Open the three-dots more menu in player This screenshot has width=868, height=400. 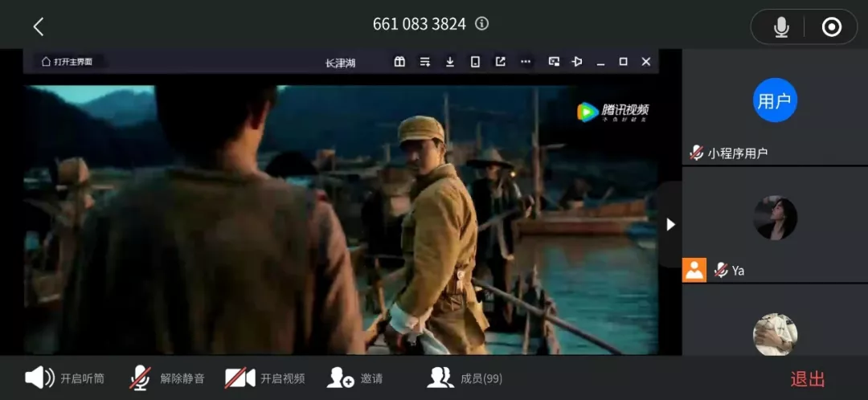point(526,62)
